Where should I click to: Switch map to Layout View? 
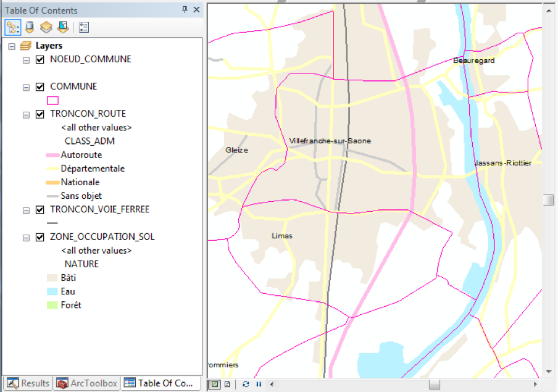click(227, 384)
